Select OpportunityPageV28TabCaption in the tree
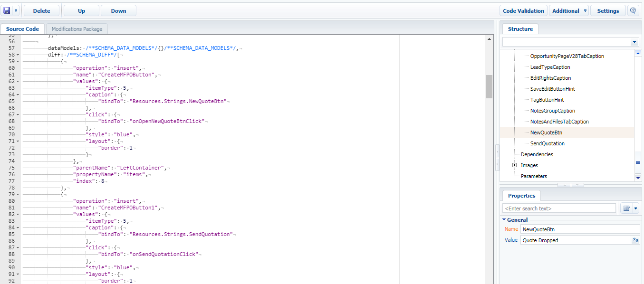Screen dimensions: 644x284 (567, 56)
